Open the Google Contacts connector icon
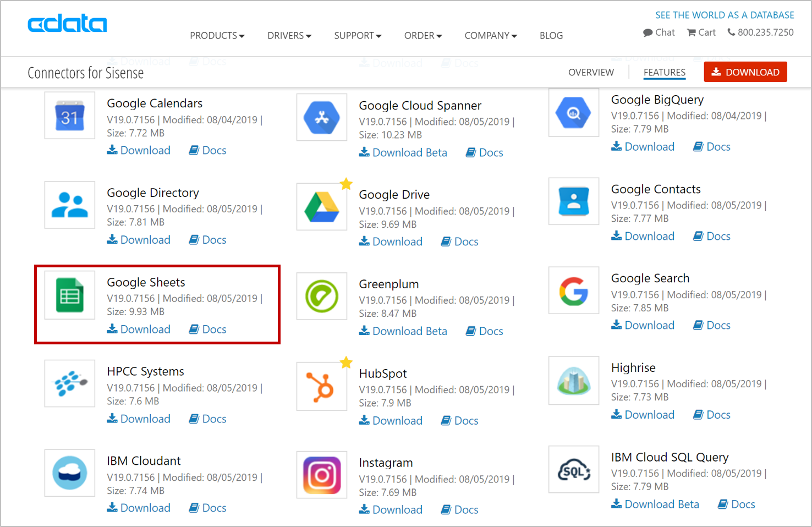This screenshot has width=812, height=527. click(x=574, y=201)
